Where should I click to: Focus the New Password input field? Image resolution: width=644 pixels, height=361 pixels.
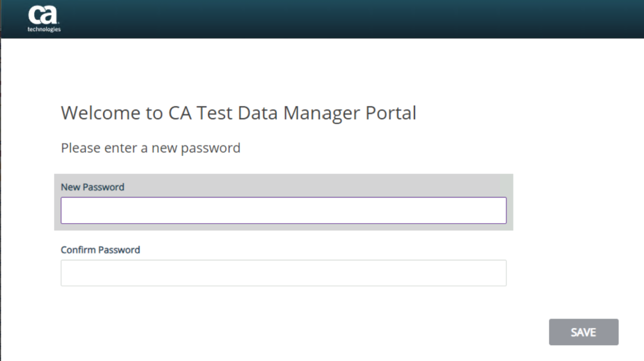coord(283,210)
